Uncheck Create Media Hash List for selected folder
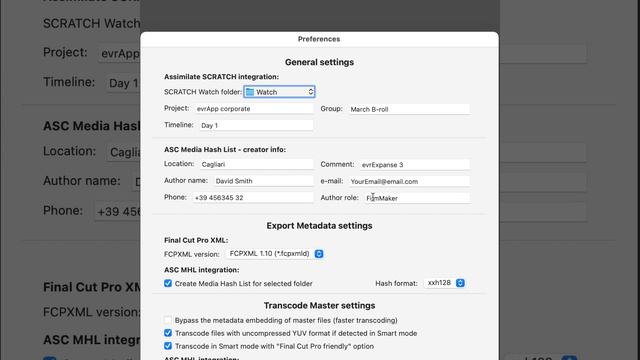This screenshot has width=640, height=360. (168, 283)
